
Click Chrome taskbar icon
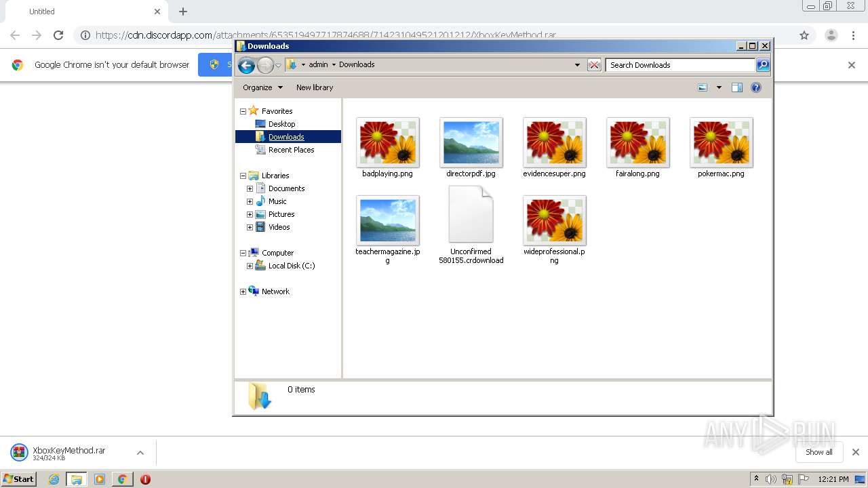(x=122, y=479)
